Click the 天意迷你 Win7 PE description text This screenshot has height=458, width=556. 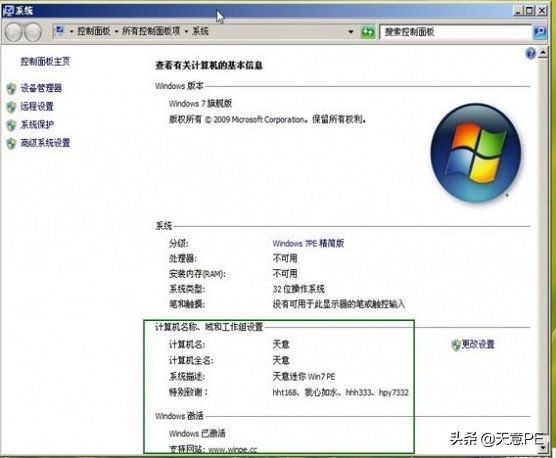(304, 376)
